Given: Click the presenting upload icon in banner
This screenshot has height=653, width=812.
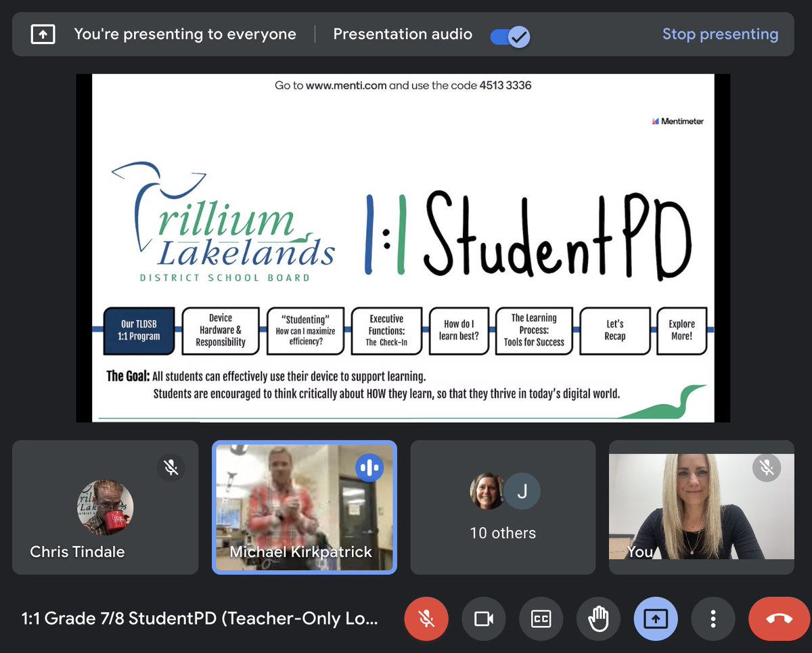Looking at the screenshot, I should point(43,35).
